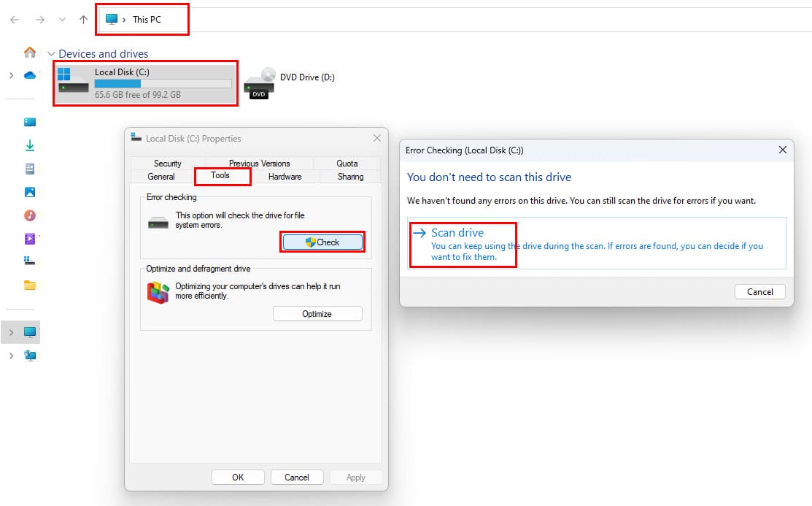Click the up-one-level arrow in the toolbar
Viewport: 812px width, 506px height.
coord(82,20)
